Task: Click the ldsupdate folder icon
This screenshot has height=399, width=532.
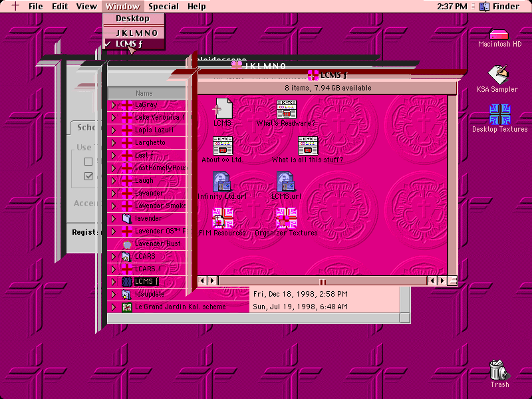Action: click(x=127, y=294)
